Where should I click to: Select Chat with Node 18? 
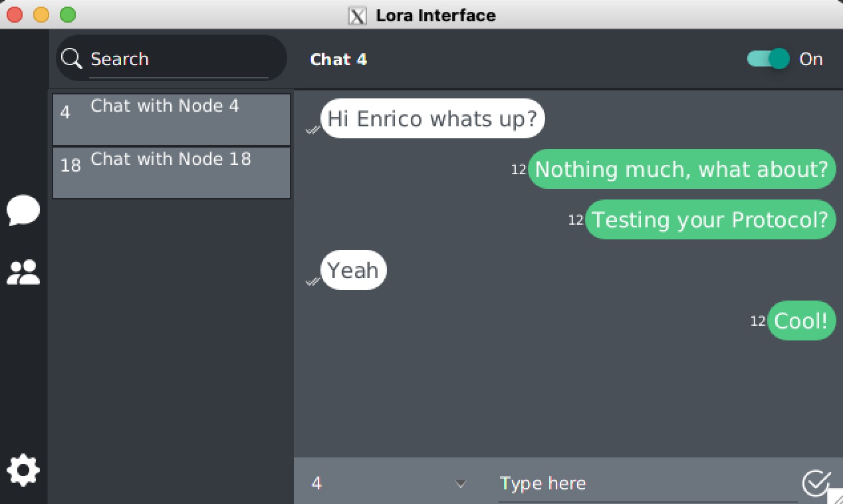172,172
